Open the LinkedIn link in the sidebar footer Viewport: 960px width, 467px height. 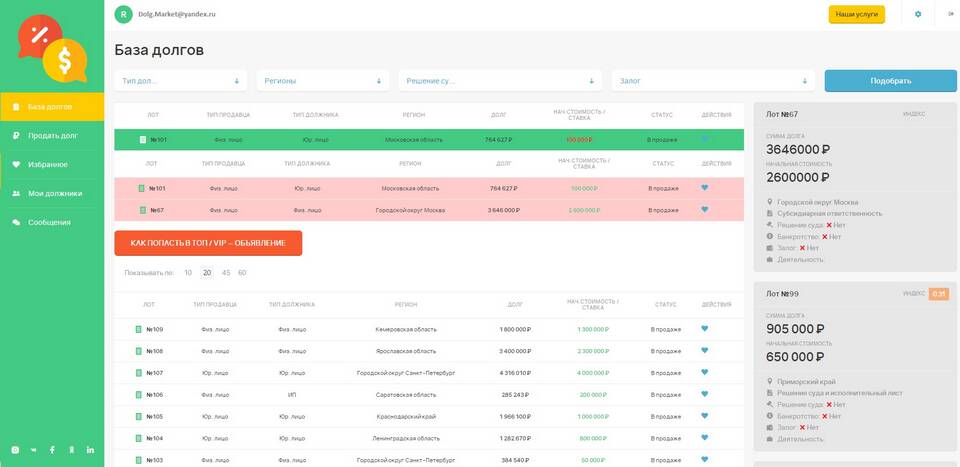click(90, 450)
